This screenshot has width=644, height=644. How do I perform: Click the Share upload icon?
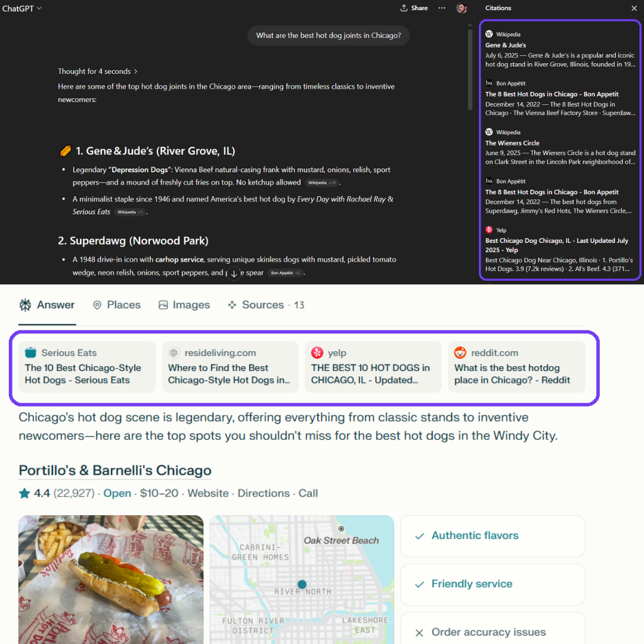coord(404,8)
